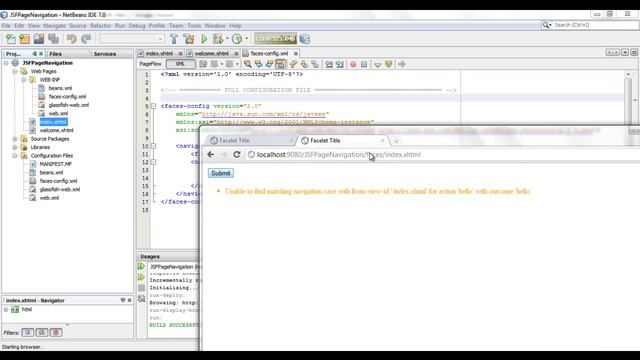Click Stop Macro Recording square icon

(364, 64)
